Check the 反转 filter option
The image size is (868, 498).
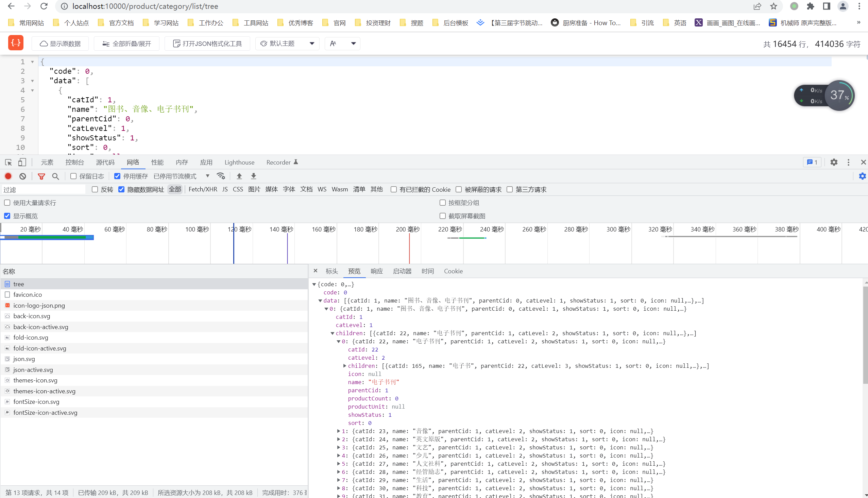[95, 189]
